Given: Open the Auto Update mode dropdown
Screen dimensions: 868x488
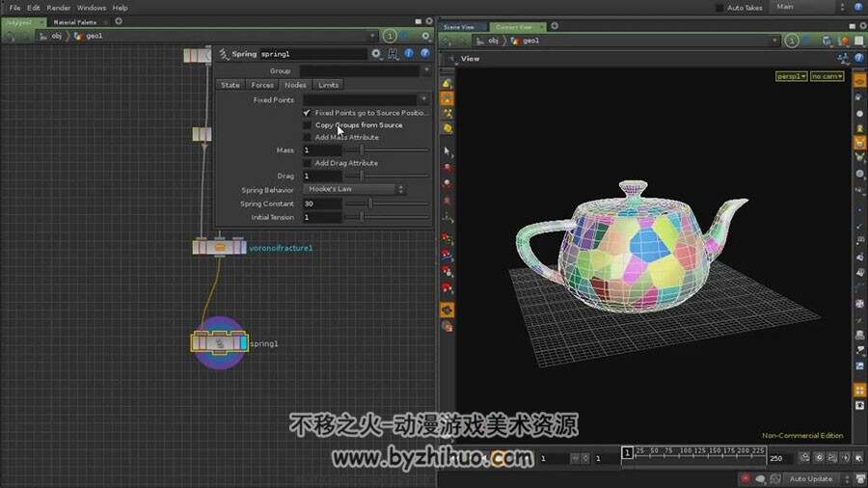Looking at the screenshot, I should click(x=817, y=478).
